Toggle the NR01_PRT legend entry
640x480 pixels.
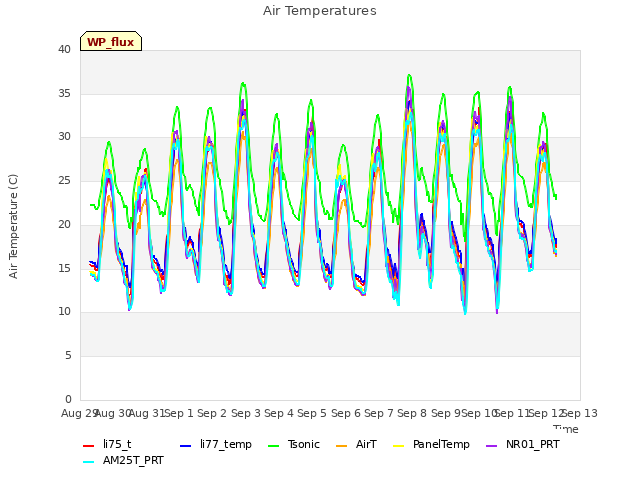(x=523, y=444)
